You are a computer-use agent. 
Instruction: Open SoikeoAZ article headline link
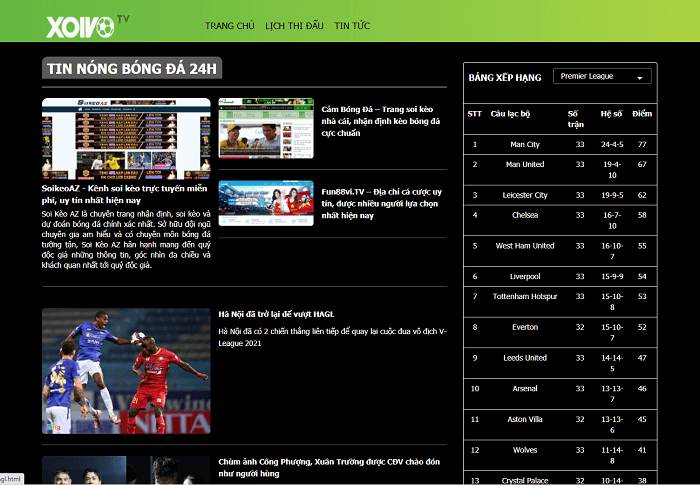126,194
